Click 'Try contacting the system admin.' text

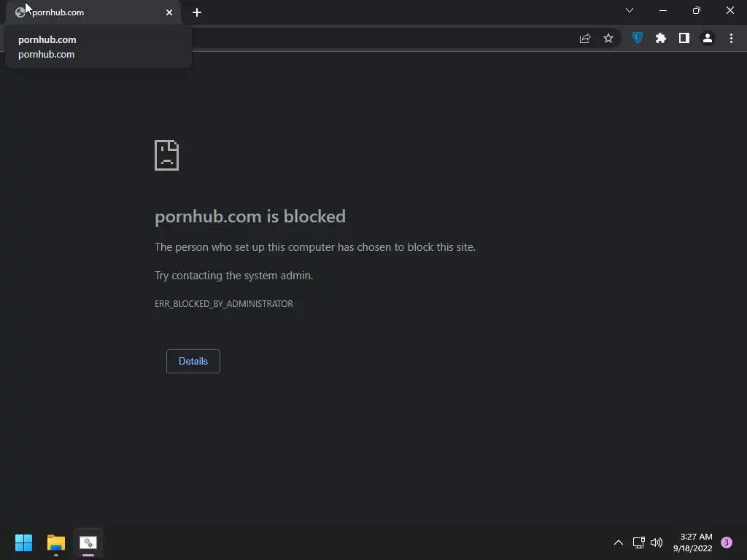pos(234,276)
